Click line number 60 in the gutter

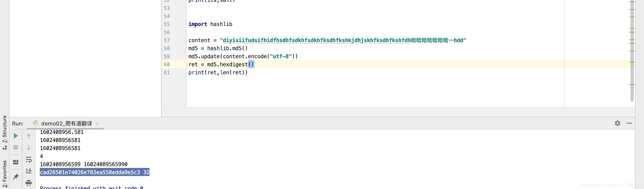[x=167, y=64]
